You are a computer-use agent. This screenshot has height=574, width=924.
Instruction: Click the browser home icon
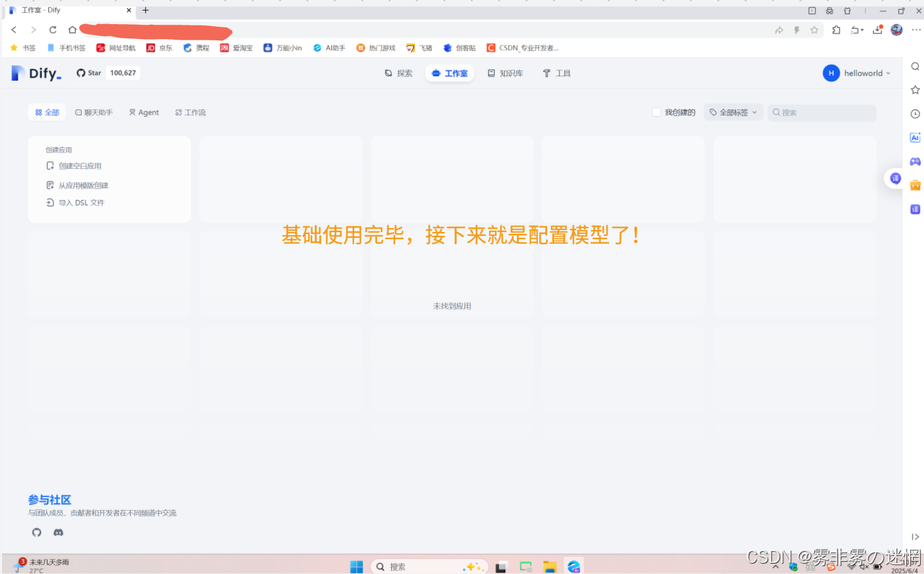point(72,30)
